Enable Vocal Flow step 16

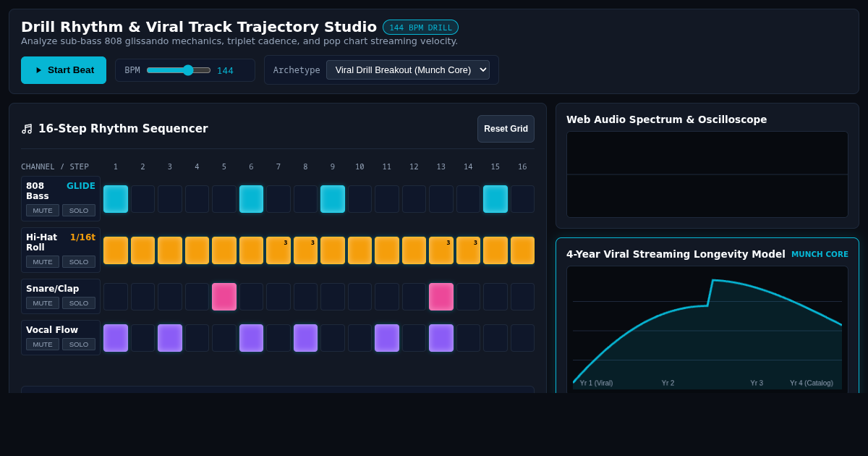[x=522, y=338]
